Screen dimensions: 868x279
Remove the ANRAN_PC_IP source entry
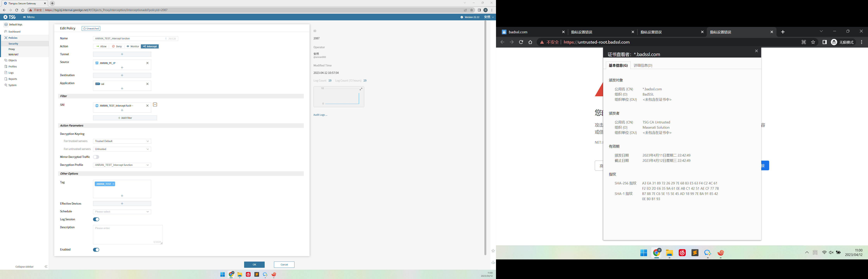(147, 63)
